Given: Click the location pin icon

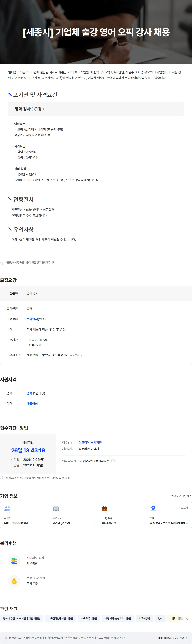Looking at the screenshot, I should click(x=153, y=508).
